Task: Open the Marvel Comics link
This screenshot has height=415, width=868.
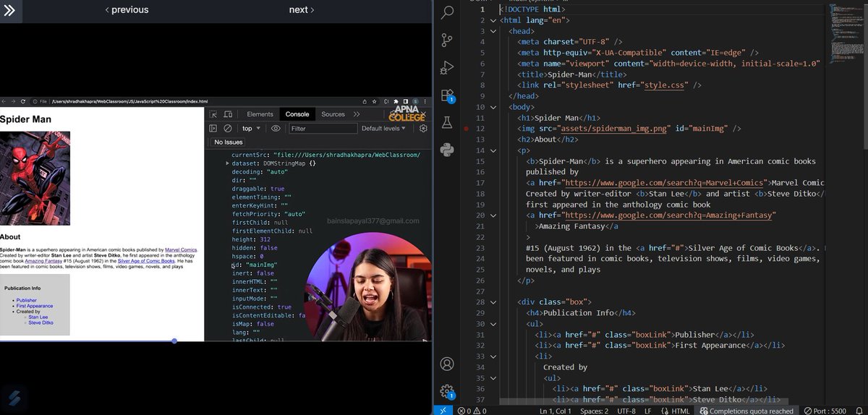Action: (x=181, y=250)
